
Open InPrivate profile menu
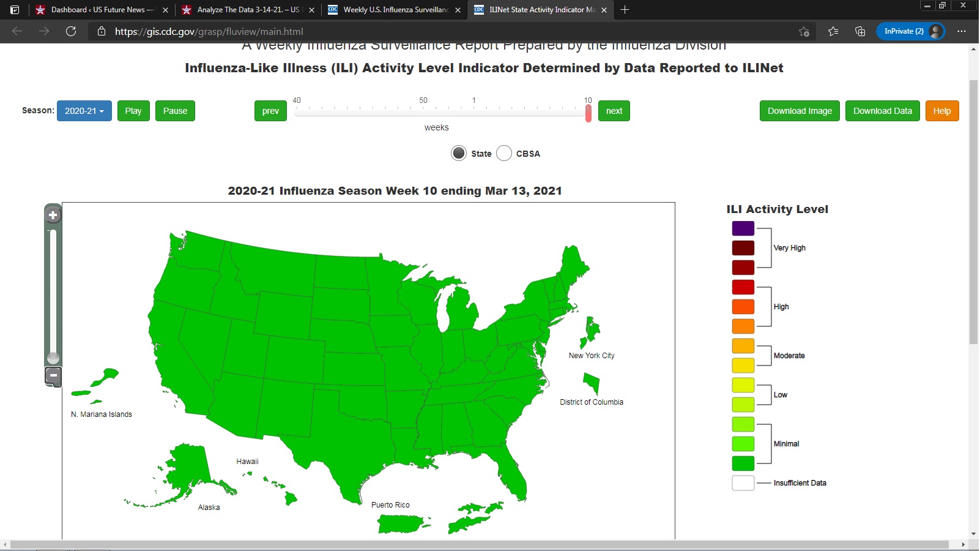[x=910, y=31]
